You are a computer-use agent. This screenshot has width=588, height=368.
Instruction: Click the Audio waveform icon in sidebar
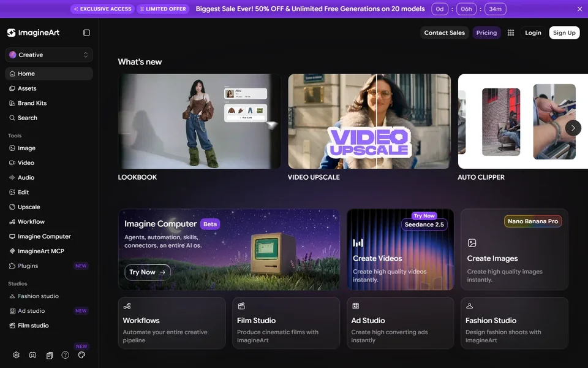click(12, 177)
